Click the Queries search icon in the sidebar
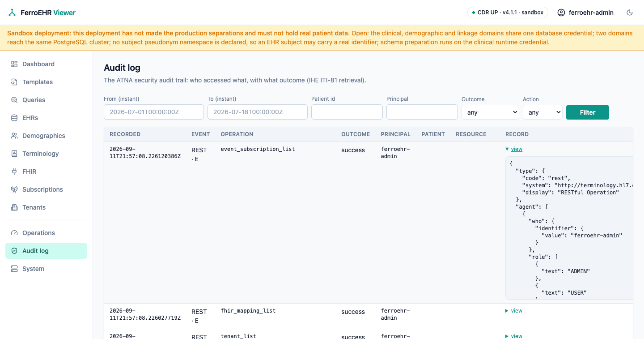The image size is (644, 339). (14, 100)
